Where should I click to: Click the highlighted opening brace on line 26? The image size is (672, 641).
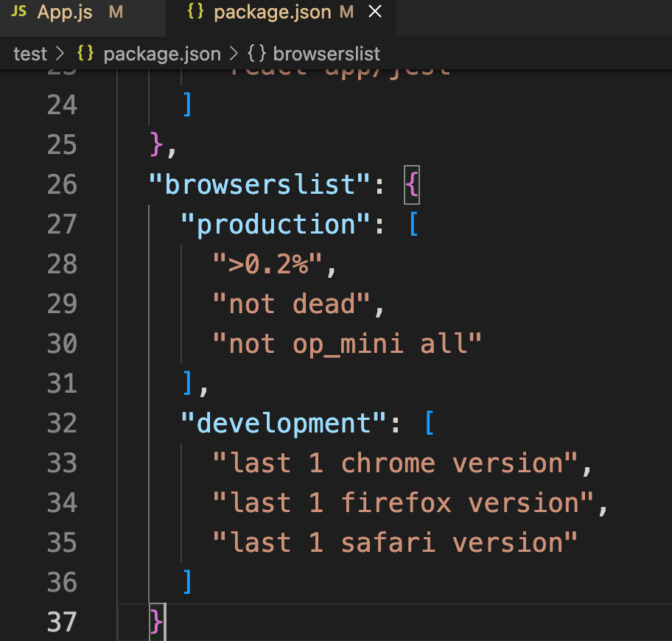(410, 185)
